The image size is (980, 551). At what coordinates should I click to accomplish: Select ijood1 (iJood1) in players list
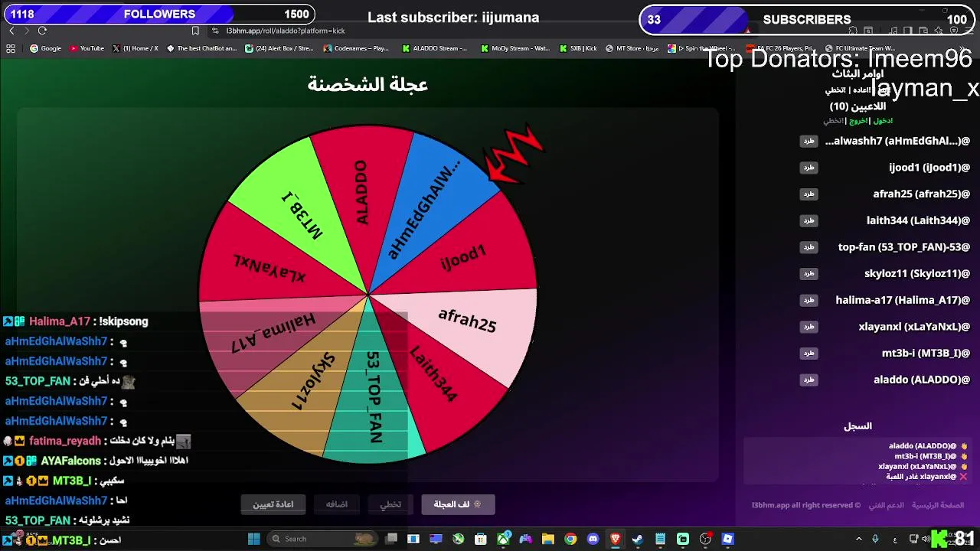[x=929, y=168]
